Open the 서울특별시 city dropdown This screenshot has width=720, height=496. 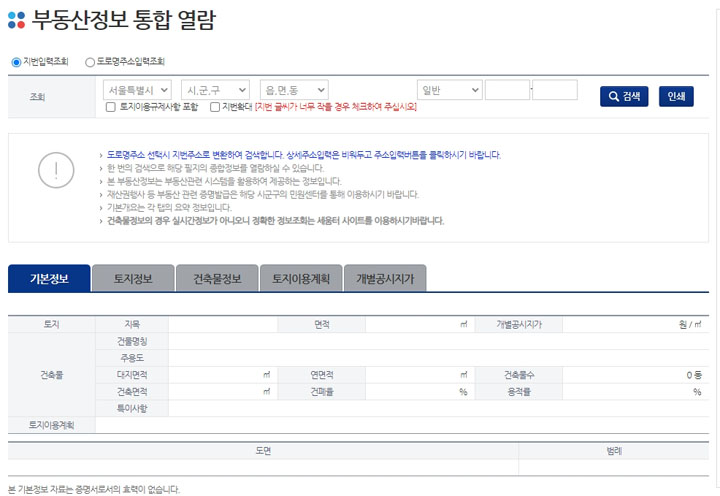pos(137,90)
